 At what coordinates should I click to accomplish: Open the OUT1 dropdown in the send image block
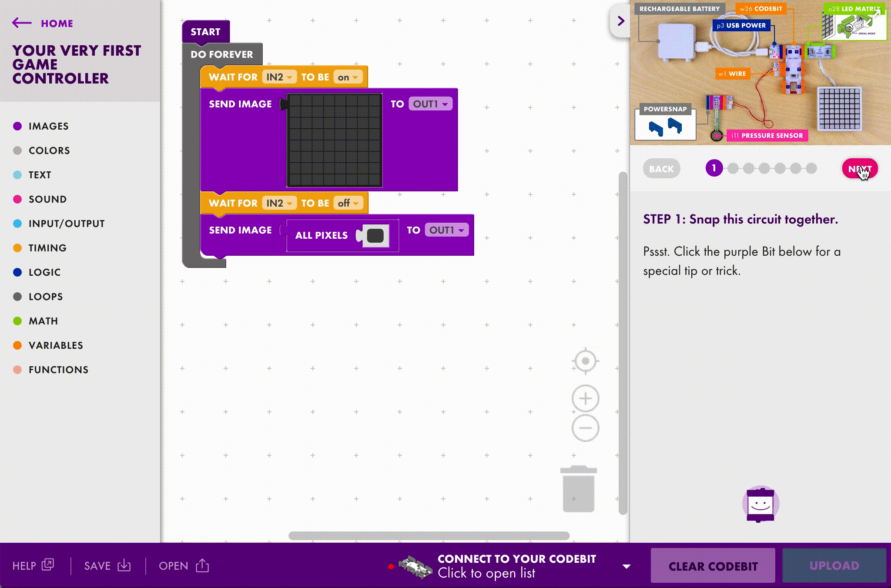[x=430, y=104]
